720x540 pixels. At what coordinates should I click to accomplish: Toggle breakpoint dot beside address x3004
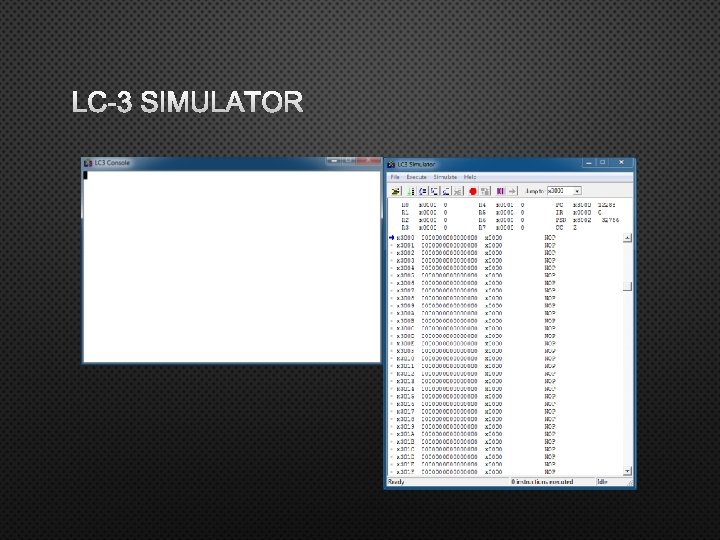392,268
